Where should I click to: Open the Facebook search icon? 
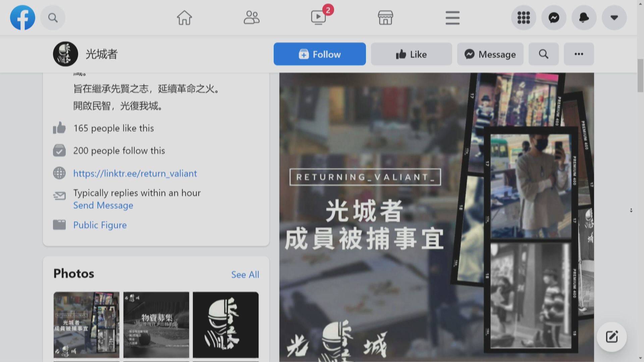(53, 18)
